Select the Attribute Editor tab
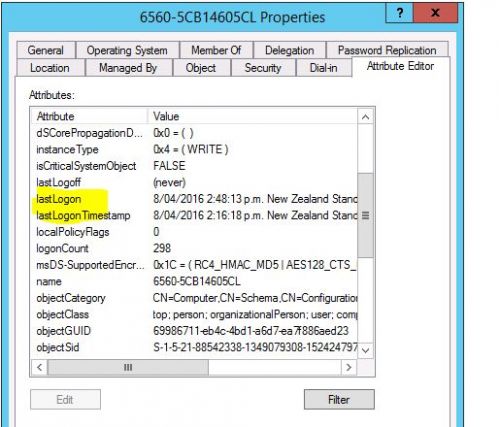This screenshot has height=427, width=500. [x=400, y=66]
